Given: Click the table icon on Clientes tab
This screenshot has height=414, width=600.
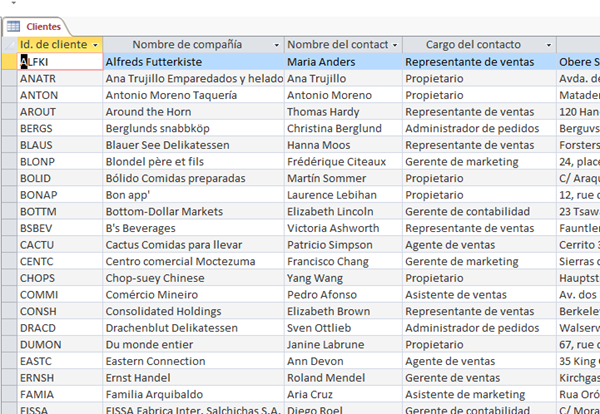Looking at the screenshot, I should pos(13,26).
